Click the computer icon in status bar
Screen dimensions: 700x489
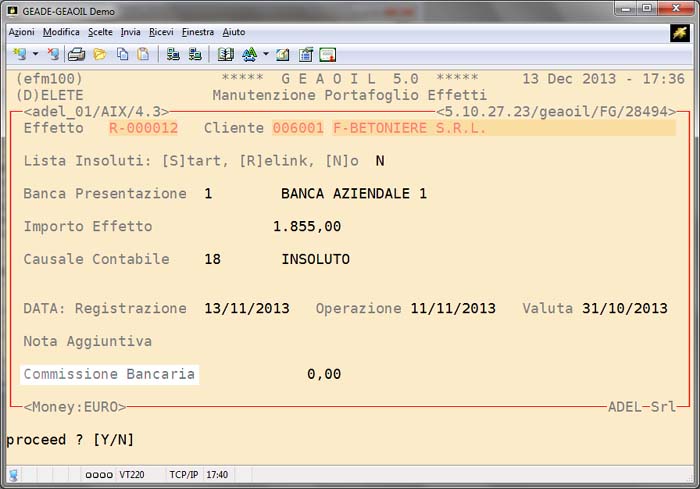click(13, 474)
